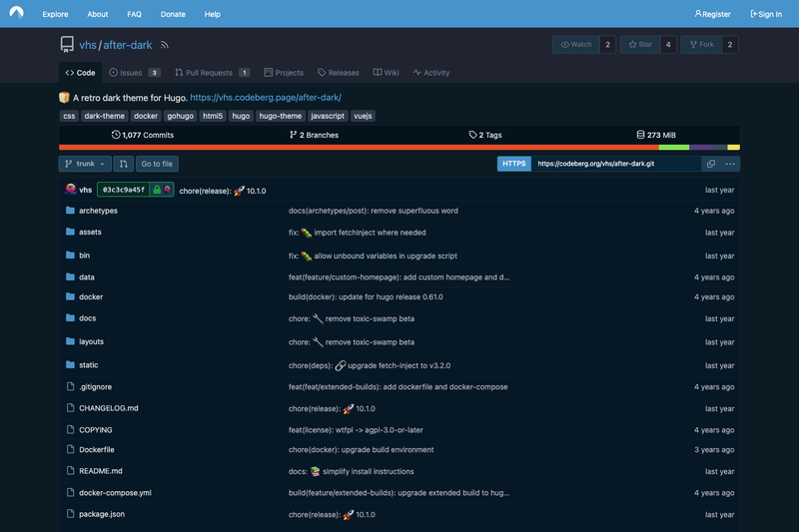799x532 pixels.
Task: Open the Pull Requests tab
Action: pyautogui.click(x=212, y=73)
